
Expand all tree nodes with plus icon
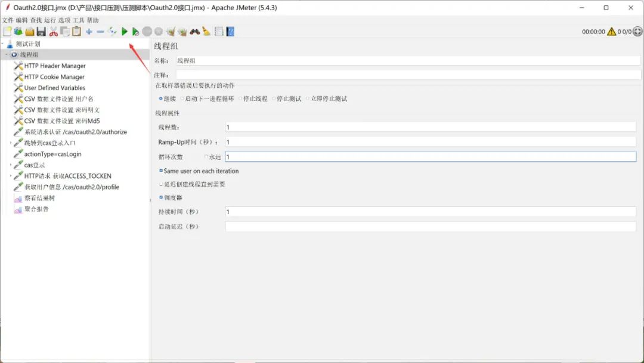89,32
